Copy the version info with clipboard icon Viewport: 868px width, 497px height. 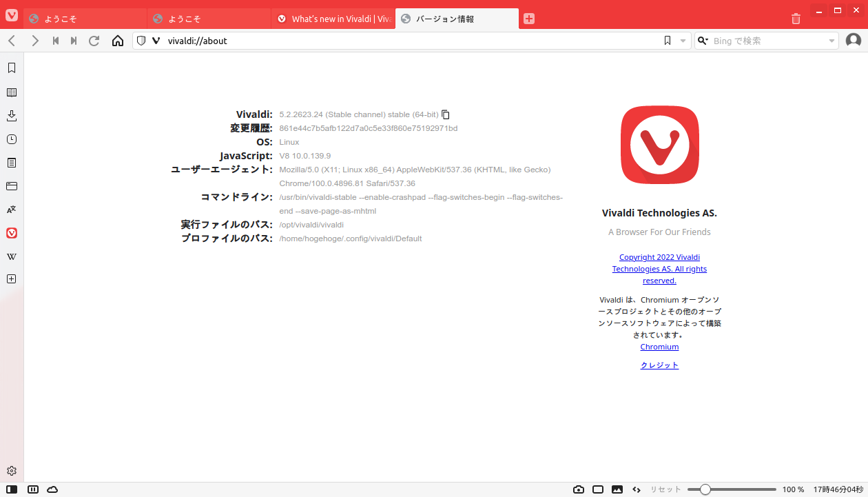[x=446, y=114]
